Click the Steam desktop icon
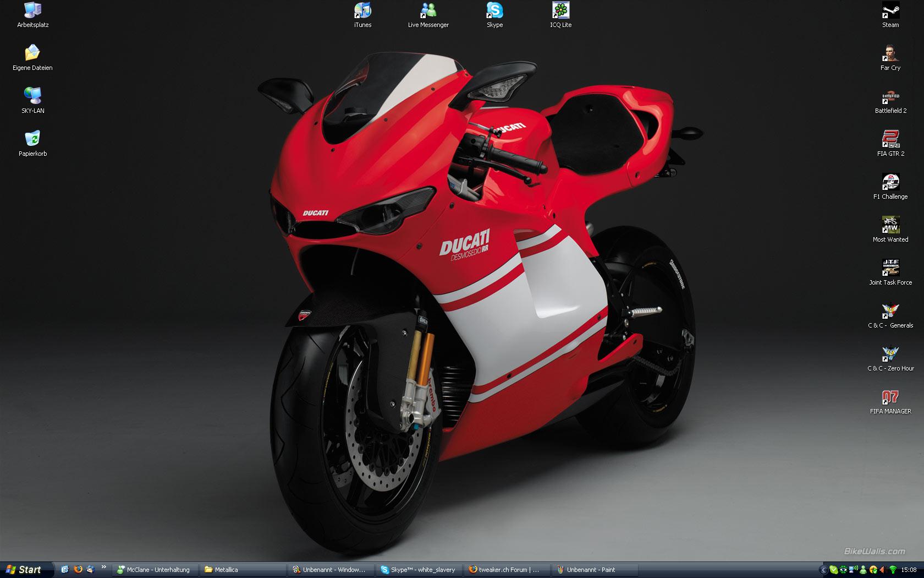Viewport: 924px width, 578px height. [890, 11]
